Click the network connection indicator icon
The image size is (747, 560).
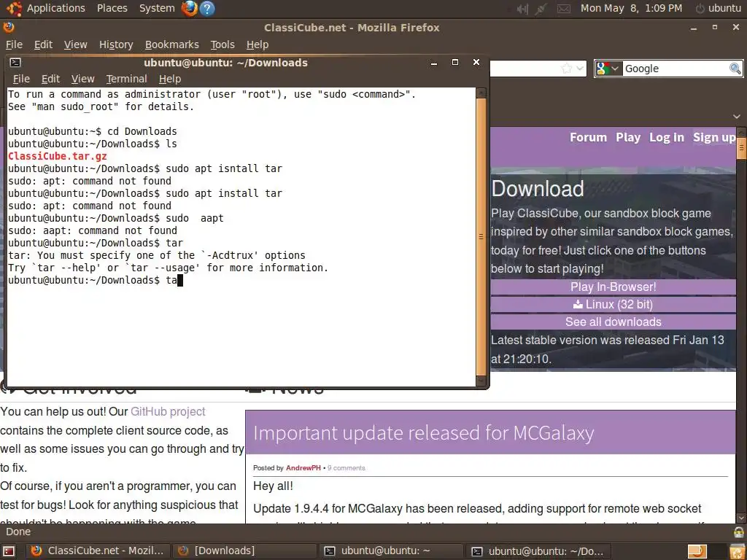coord(541,9)
